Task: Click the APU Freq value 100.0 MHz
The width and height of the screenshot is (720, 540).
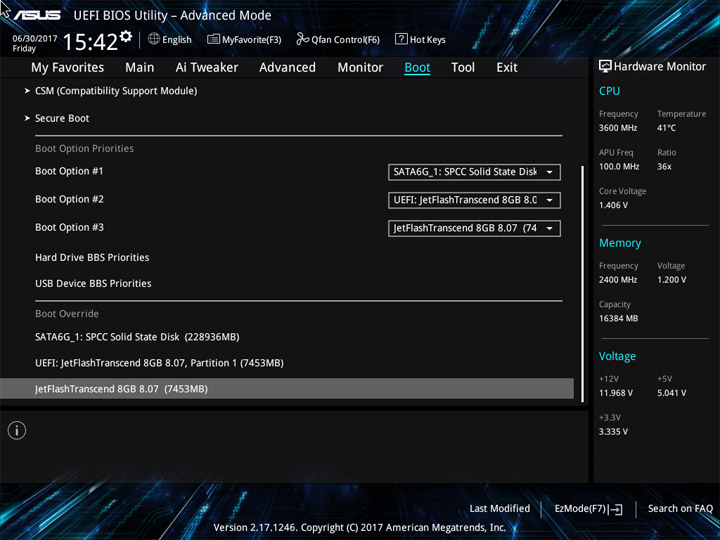Action: pos(619,166)
